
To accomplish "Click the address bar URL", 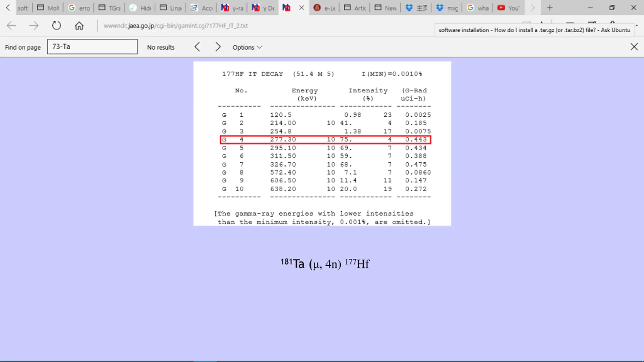I will pyautogui.click(x=176, y=26).
